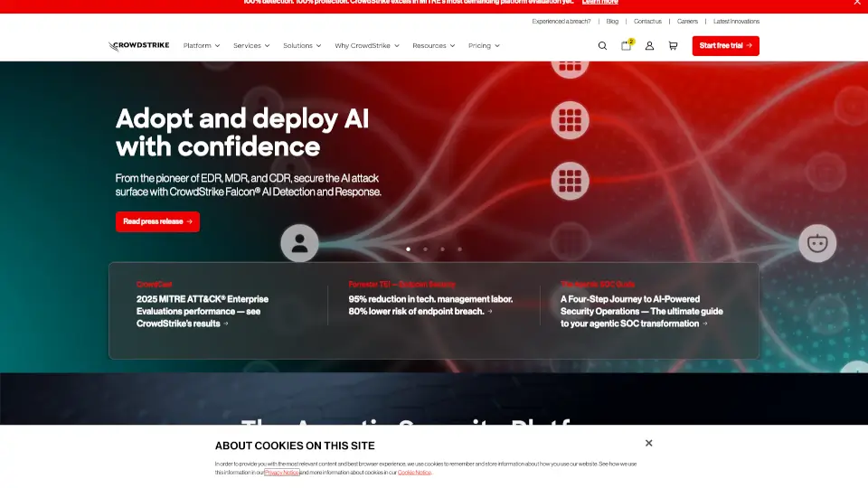Viewport: 868px width, 488px height.
Task: Open the Blog link
Action: pyautogui.click(x=612, y=22)
